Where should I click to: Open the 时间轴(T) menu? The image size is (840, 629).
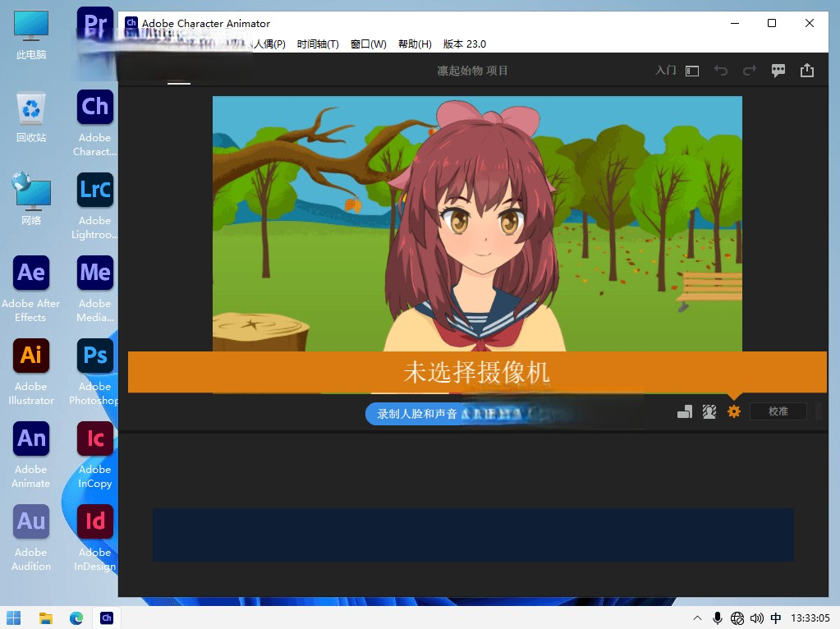coord(318,44)
